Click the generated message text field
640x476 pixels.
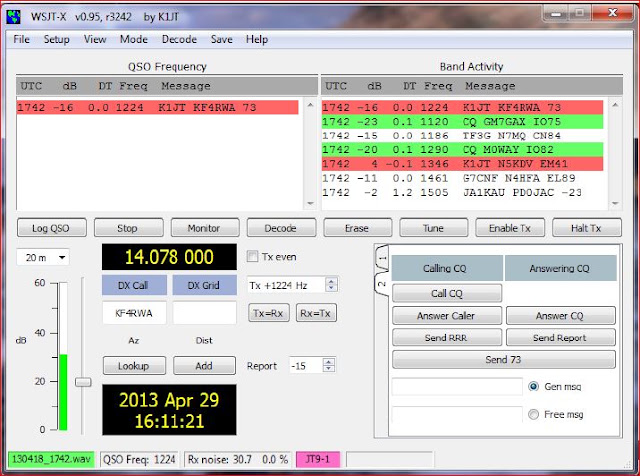pyautogui.click(x=457, y=387)
